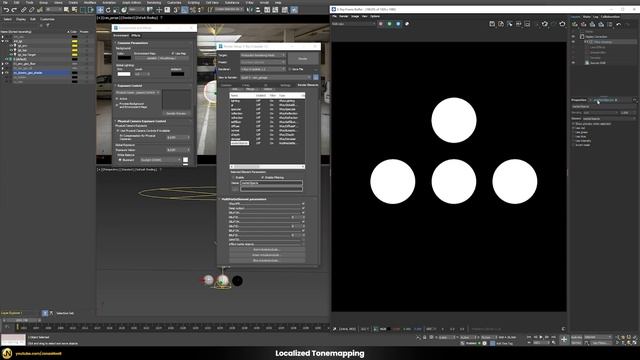This screenshot has height=360, width=640.
Task: Switch to the Effects tab
Action: (x=136, y=36)
